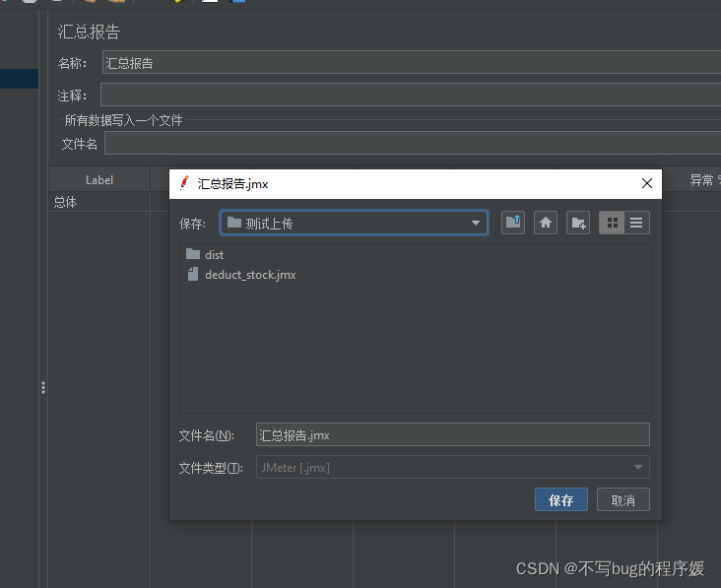The width and height of the screenshot is (721, 588).
Task: Click the 文件名 field in summary report panel
Action: click(413, 143)
